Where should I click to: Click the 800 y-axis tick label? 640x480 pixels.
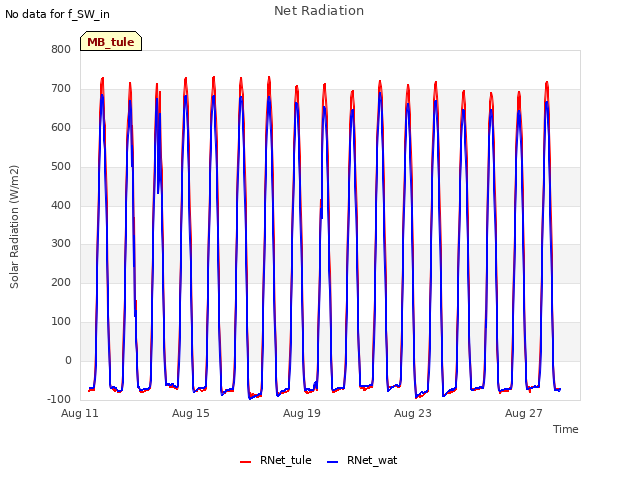tap(61, 49)
